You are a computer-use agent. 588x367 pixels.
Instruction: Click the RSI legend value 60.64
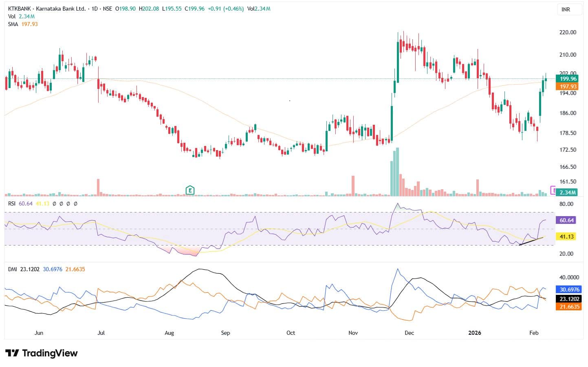pyautogui.click(x=26, y=203)
